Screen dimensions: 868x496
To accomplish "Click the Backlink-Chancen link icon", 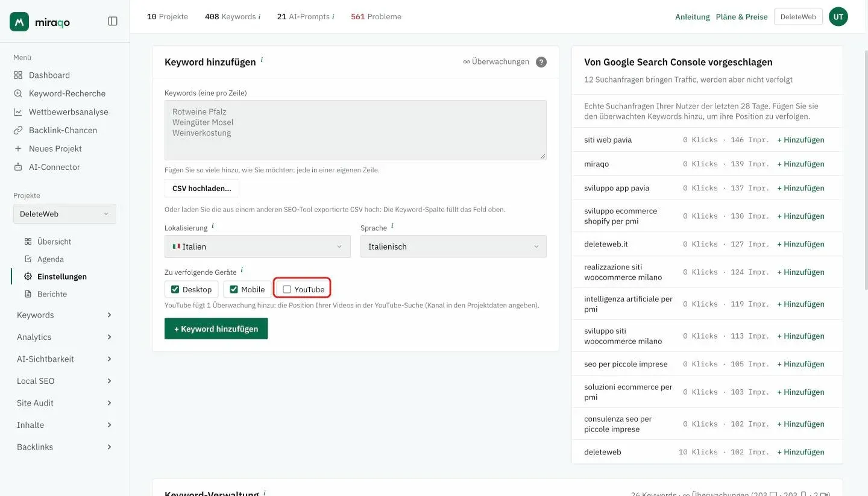I will pos(18,130).
